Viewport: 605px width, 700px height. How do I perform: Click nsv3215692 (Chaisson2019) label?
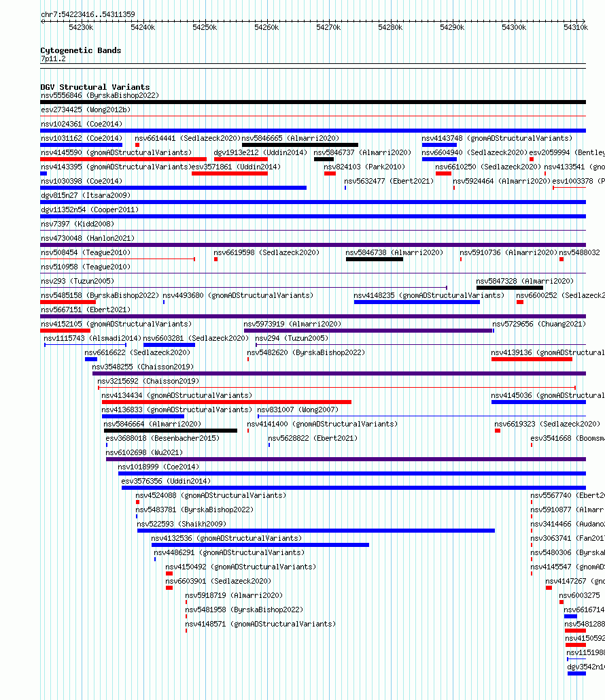click(148, 381)
